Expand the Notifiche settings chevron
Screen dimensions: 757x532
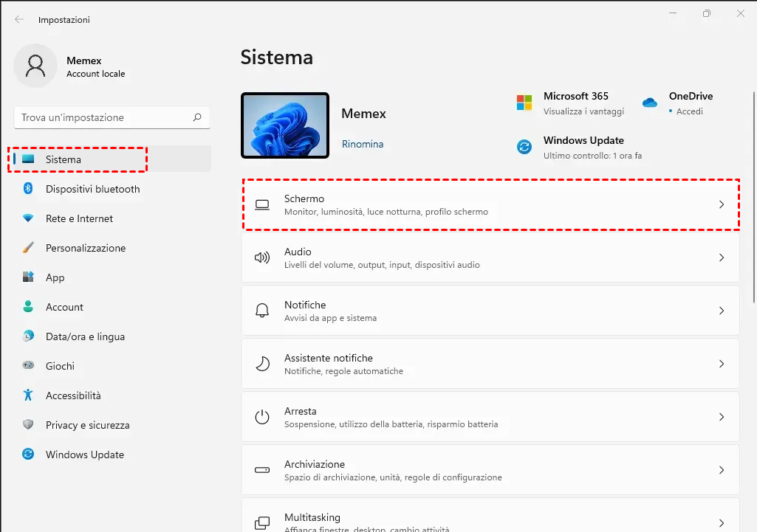[x=722, y=311]
